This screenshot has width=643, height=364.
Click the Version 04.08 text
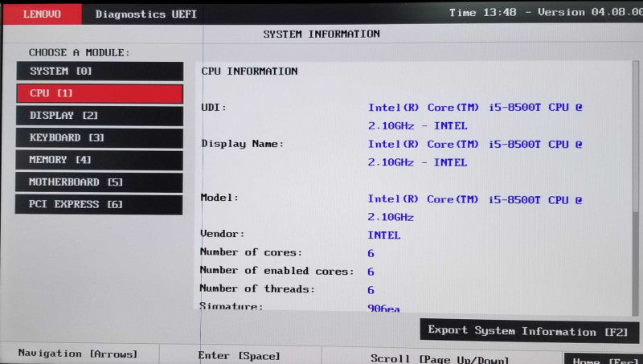click(x=591, y=12)
